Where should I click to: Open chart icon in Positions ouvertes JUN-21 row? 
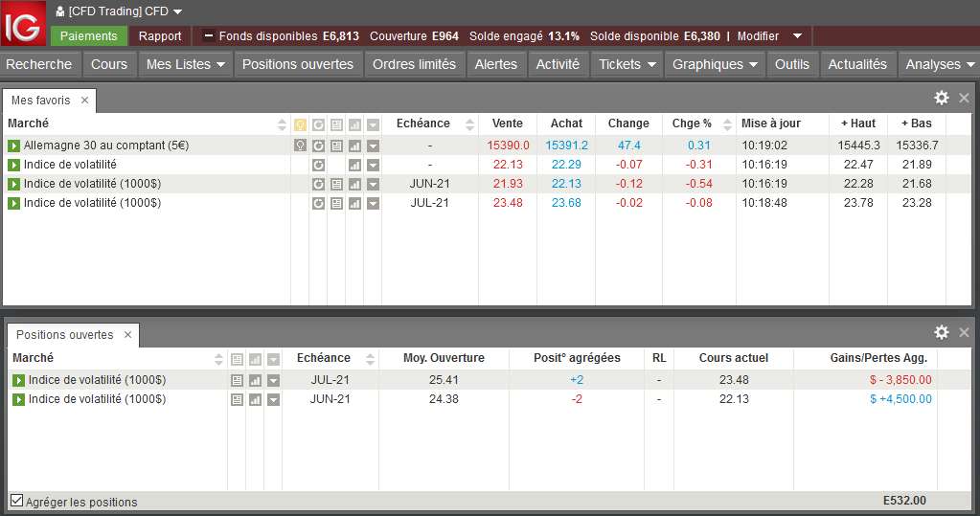click(255, 399)
